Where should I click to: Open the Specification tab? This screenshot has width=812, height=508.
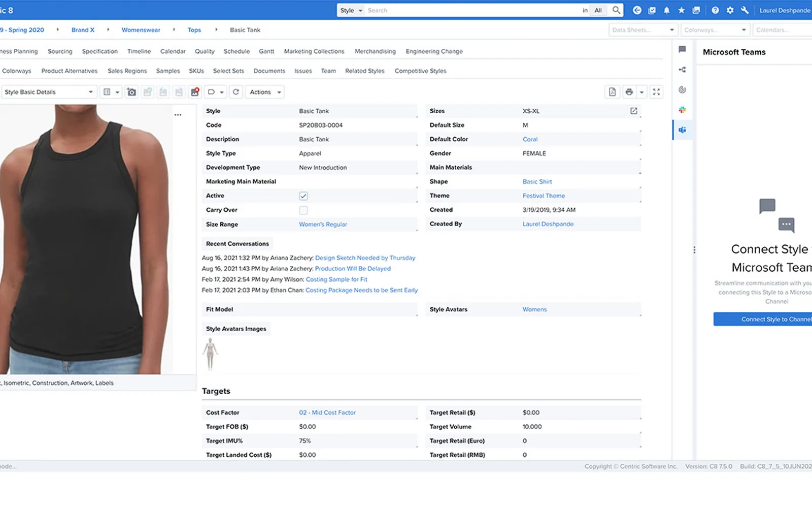pyautogui.click(x=100, y=51)
